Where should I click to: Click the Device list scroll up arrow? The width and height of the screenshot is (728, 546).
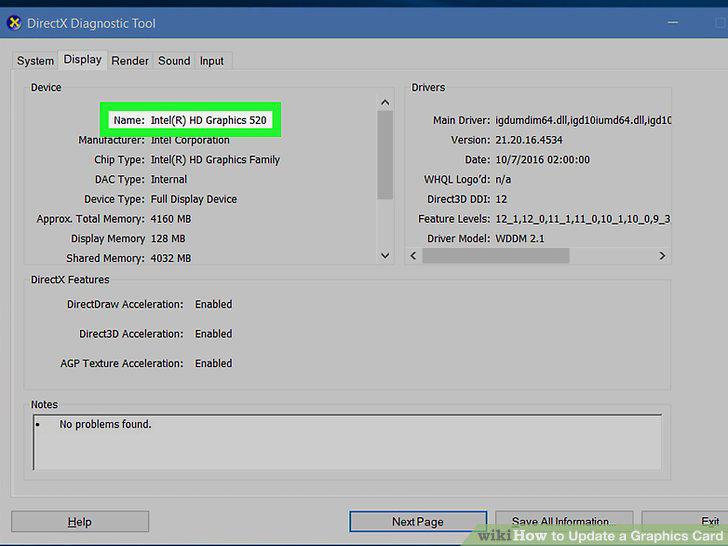(x=385, y=103)
